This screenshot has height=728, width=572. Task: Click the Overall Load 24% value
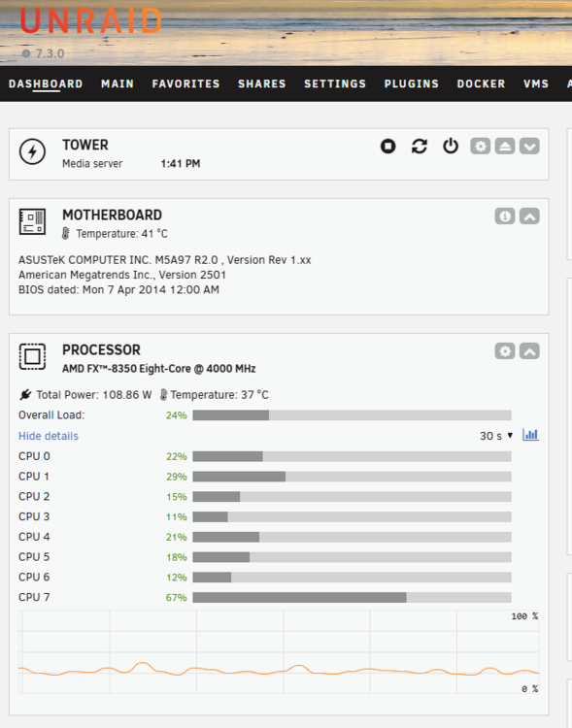pyautogui.click(x=176, y=415)
